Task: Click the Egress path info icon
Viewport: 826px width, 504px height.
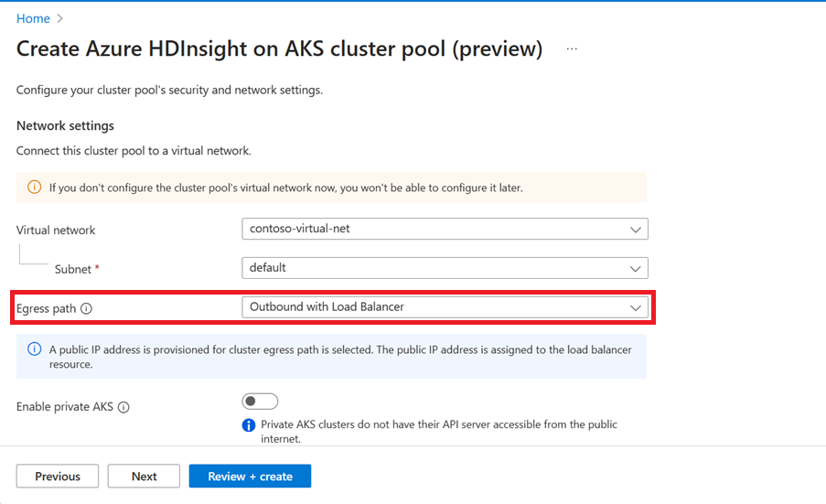Action: 86,309
